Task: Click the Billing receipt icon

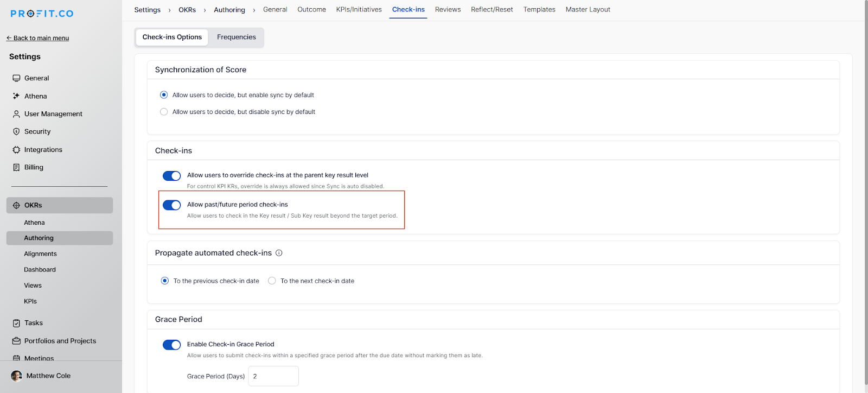Action: tap(16, 168)
